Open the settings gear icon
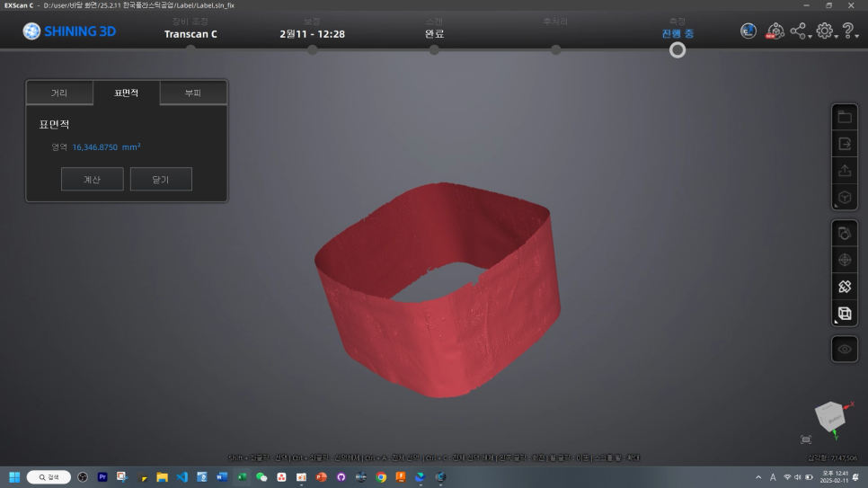This screenshot has width=868, height=488. (824, 31)
